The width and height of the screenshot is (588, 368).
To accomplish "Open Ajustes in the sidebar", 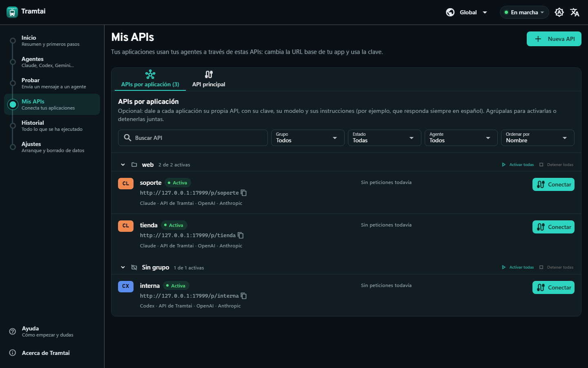I will [x=52, y=147].
